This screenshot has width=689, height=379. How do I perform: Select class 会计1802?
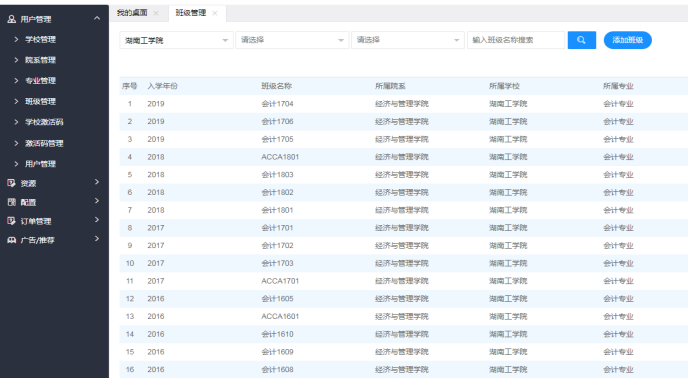tap(277, 192)
